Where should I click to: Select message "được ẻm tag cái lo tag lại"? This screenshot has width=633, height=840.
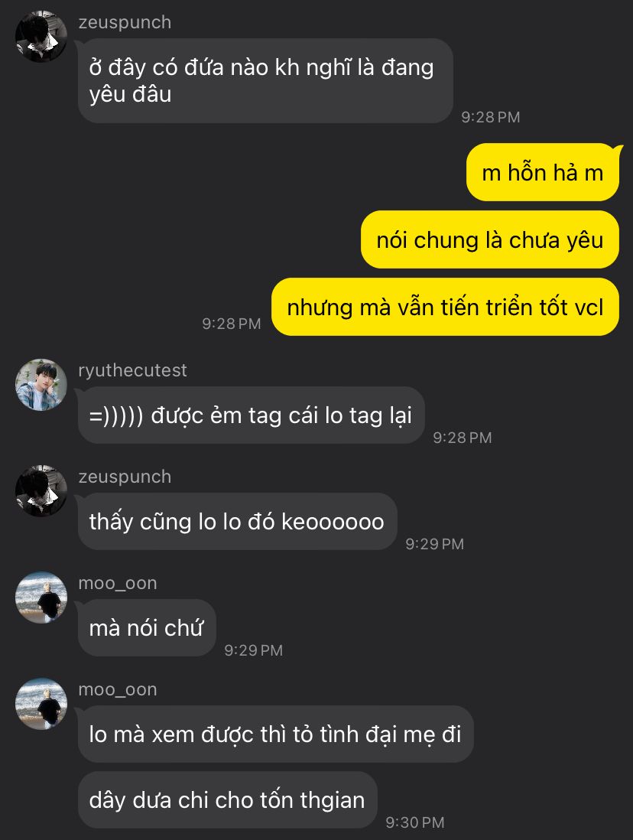tap(251, 415)
